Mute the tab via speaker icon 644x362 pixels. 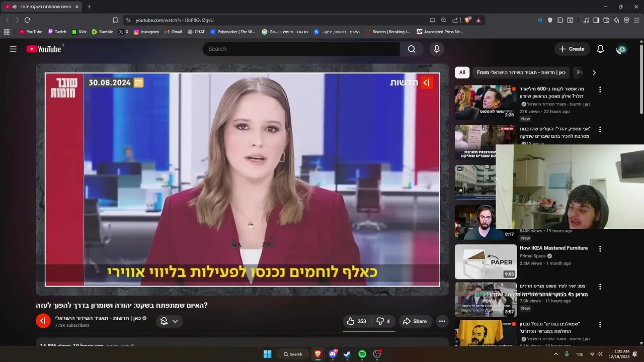click(x=14, y=7)
